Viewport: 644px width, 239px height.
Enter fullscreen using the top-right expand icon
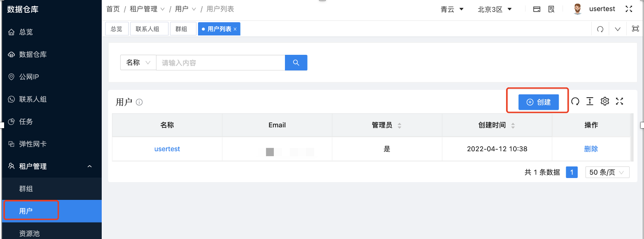[629, 9]
